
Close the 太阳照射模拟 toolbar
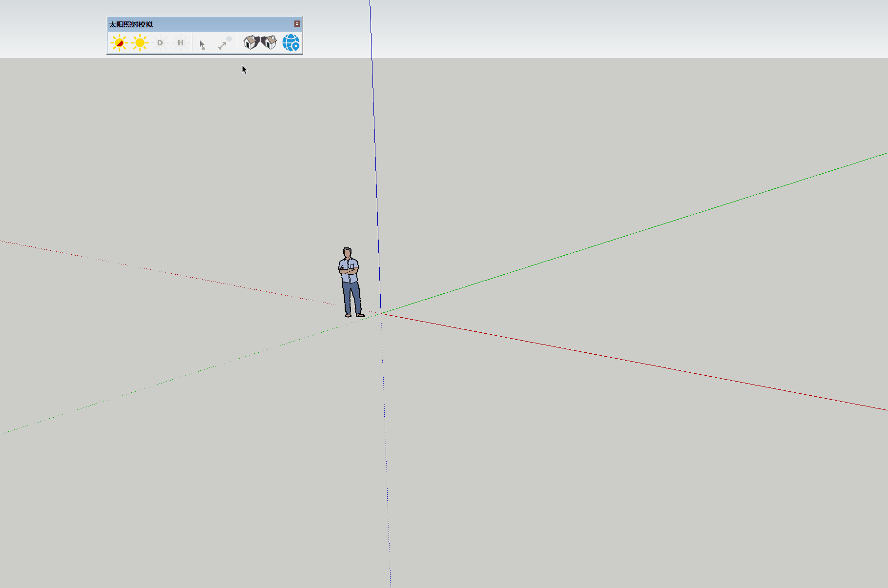click(297, 24)
